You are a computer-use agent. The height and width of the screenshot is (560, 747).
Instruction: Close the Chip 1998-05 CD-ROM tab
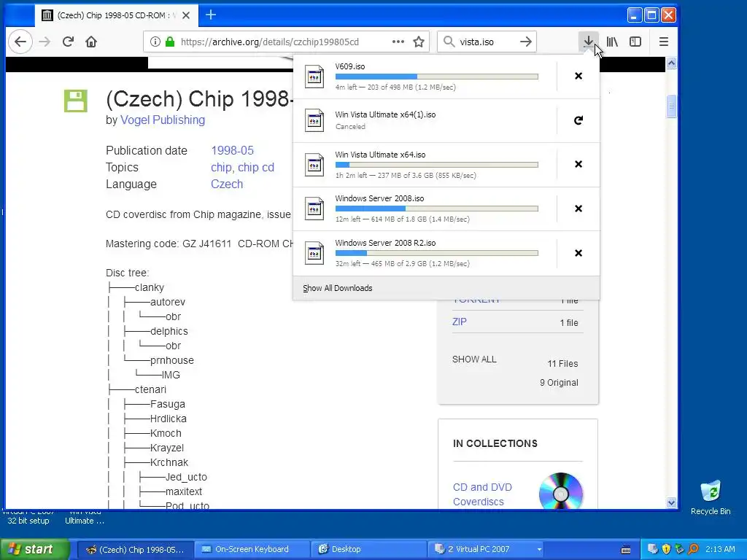(186, 15)
